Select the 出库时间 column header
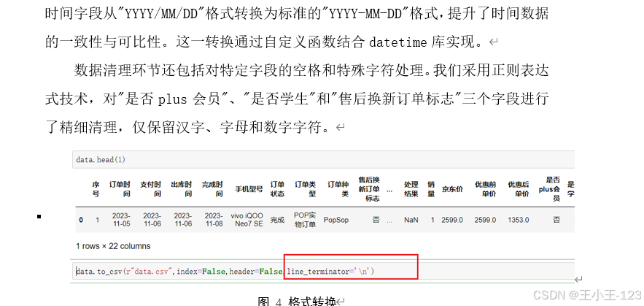 click(x=181, y=189)
